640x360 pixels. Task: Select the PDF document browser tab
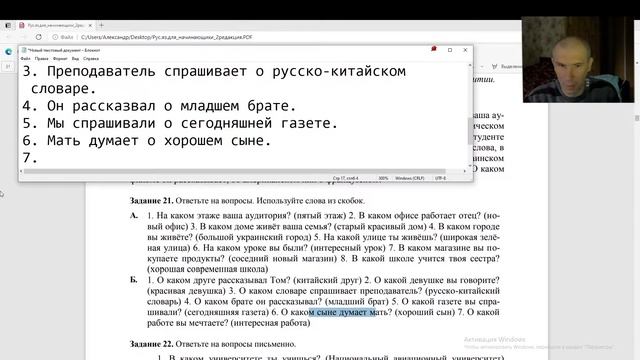pos(56,25)
